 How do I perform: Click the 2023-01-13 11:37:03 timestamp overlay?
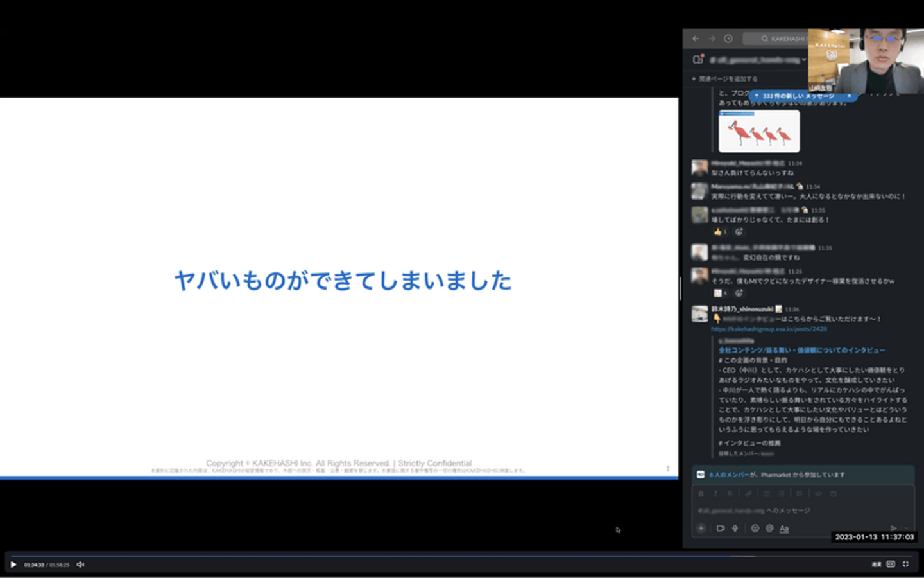875,537
